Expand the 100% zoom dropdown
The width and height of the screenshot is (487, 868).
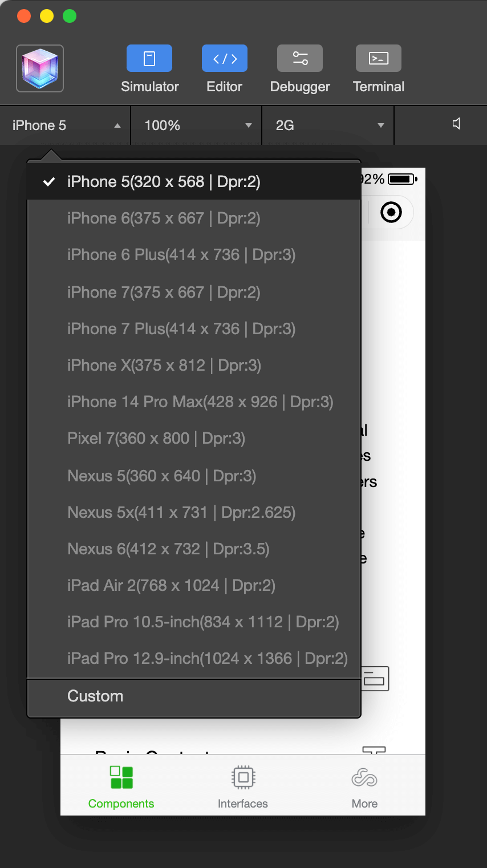pos(197,125)
